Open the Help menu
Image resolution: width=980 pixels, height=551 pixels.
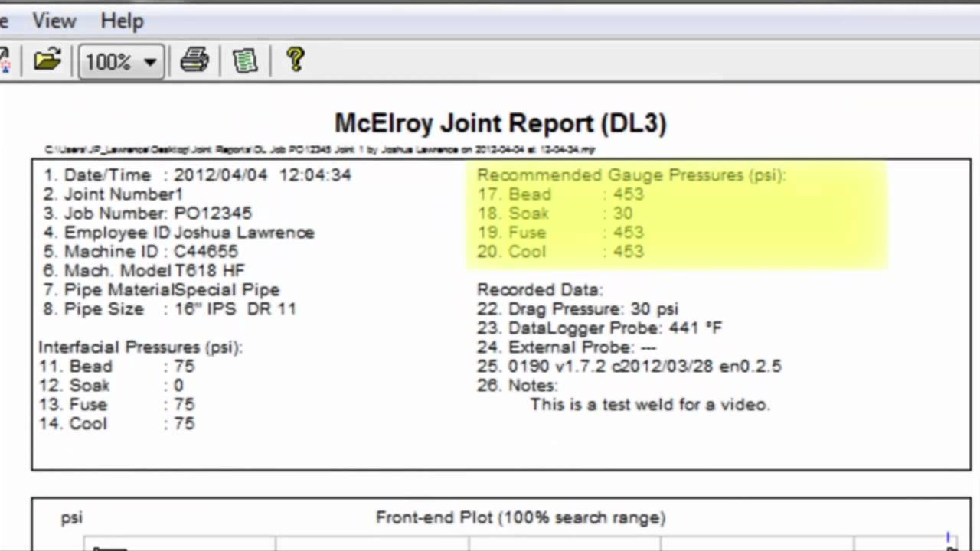click(x=122, y=21)
